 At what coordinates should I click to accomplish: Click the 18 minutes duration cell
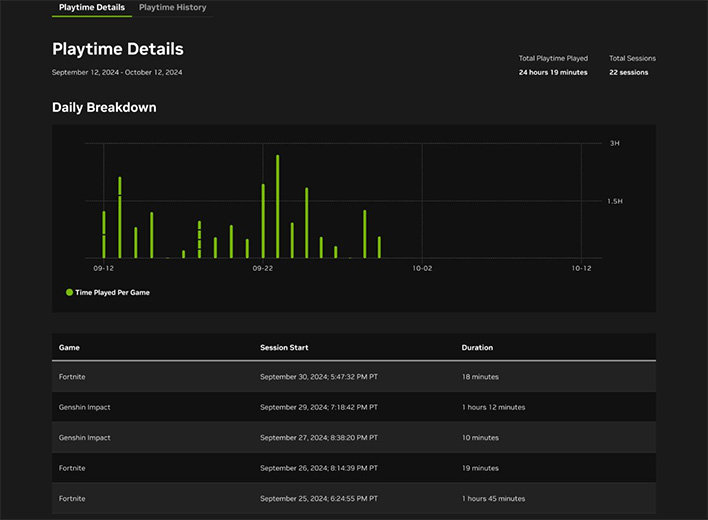(x=480, y=377)
